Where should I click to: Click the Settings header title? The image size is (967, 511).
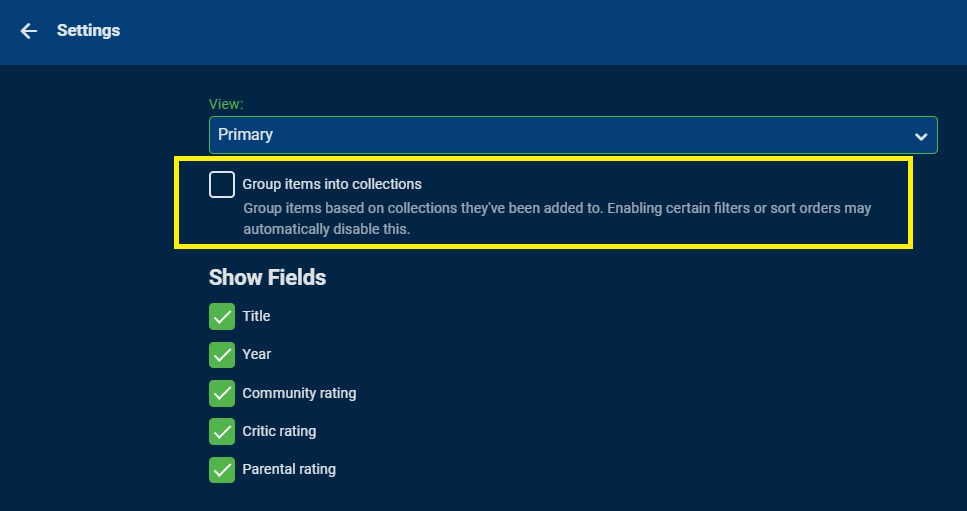coord(88,31)
